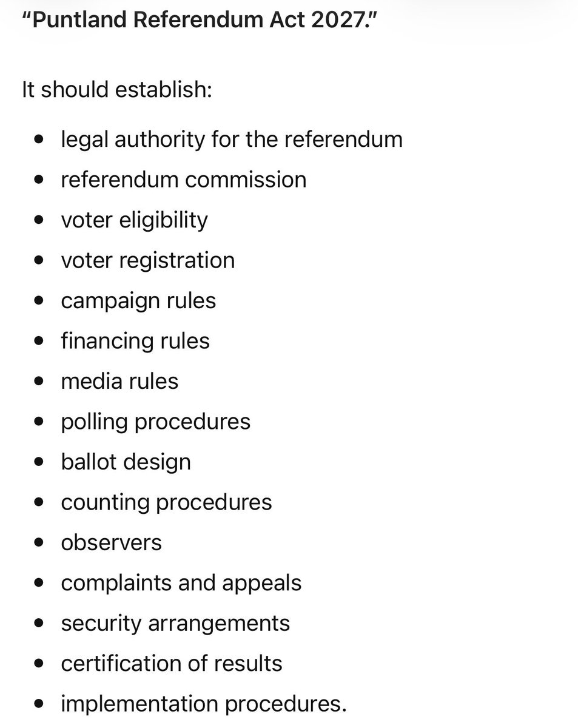Click "implementation procedures." at list end
The height and width of the screenshot is (728, 578).
tap(204, 704)
